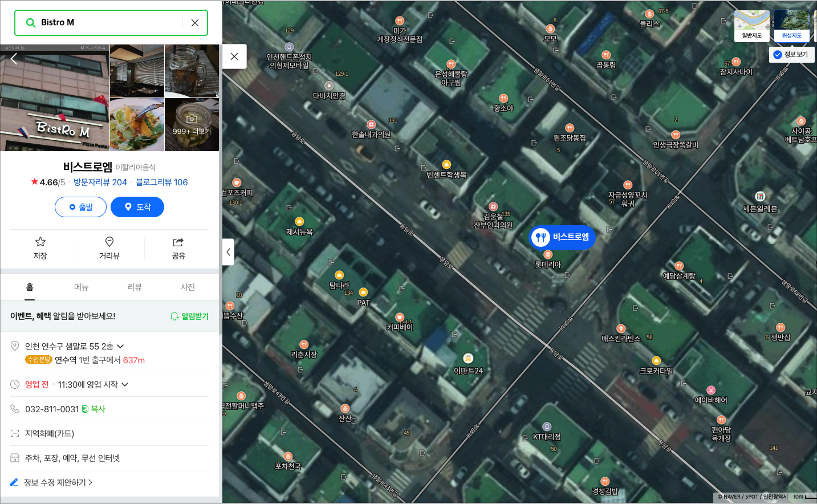Clear the Bistro M search text
Screen dimensions: 817x504
point(195,23)
